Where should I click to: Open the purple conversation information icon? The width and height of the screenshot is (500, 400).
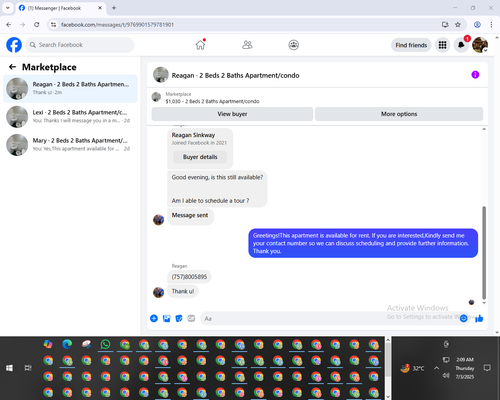pyautogui.click(x=475, y=75)
